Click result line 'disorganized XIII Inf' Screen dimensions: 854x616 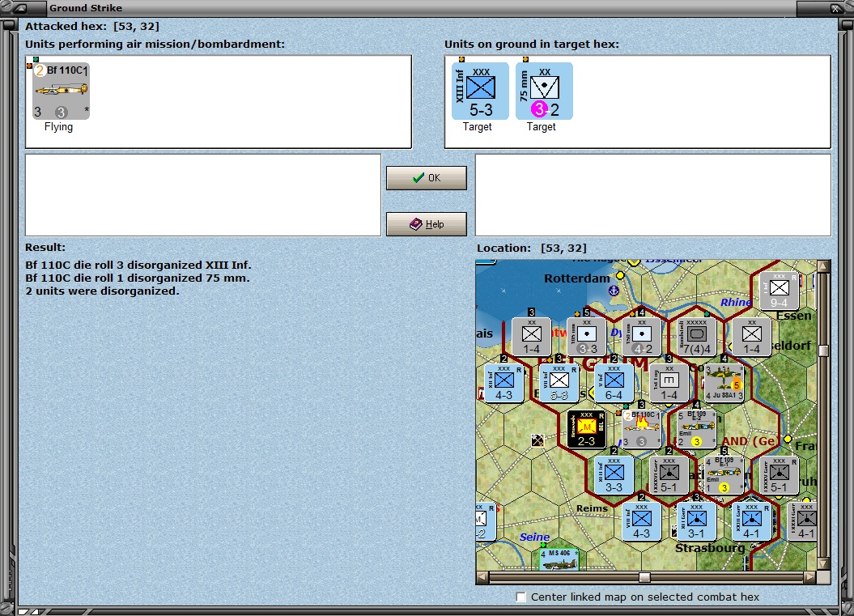[138, 266]
